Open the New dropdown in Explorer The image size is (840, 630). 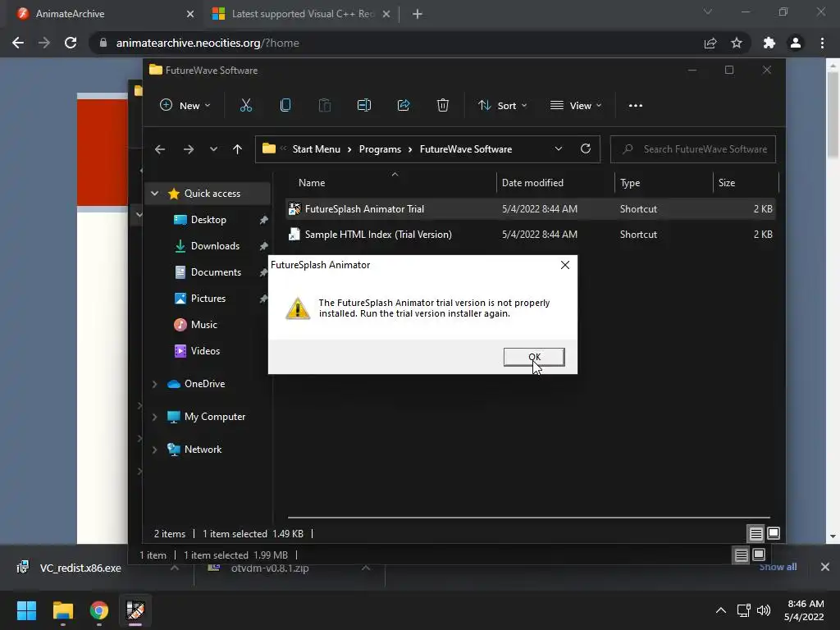[x=185, y=106]
